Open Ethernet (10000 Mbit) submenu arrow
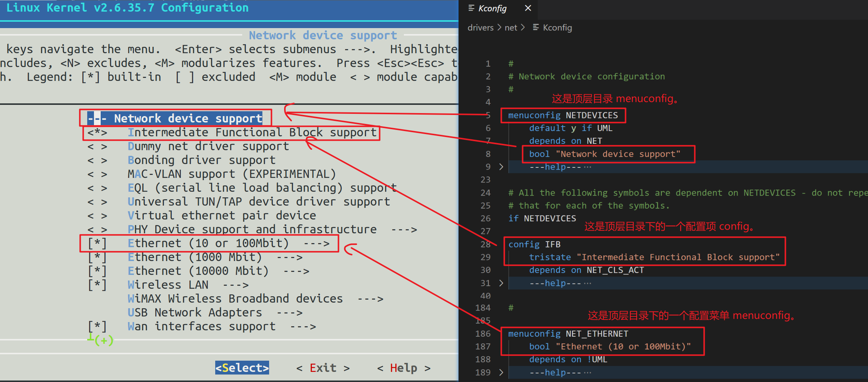Screen dimensions: 868x382 [x=296, y=271]
